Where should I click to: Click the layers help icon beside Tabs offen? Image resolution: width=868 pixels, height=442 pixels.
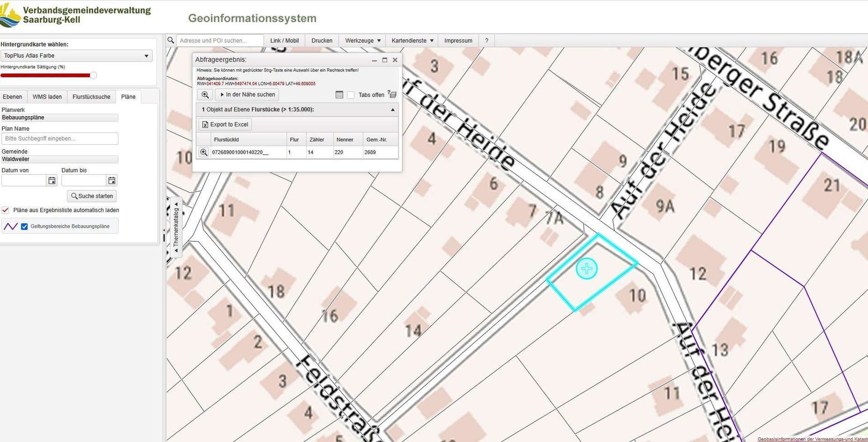click(x=392, y=94)
